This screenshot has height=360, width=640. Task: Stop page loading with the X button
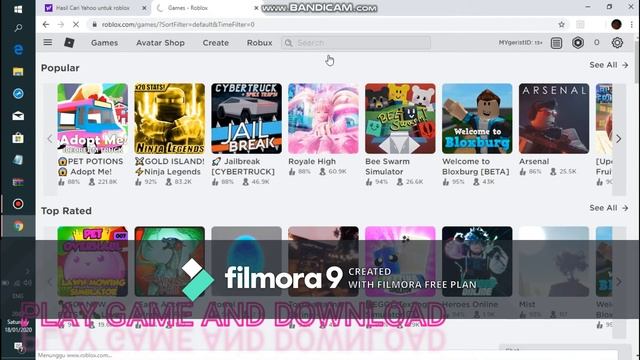(76, 24)
